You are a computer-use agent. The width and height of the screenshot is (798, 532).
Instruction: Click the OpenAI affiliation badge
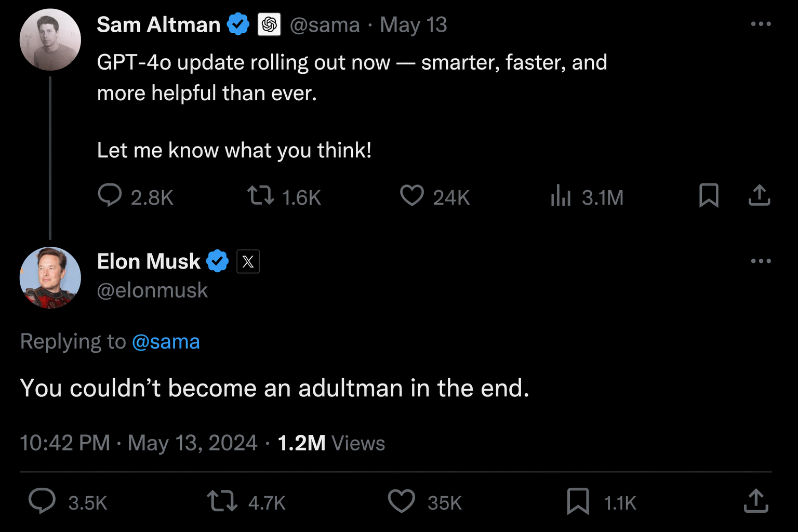(269, 24)
